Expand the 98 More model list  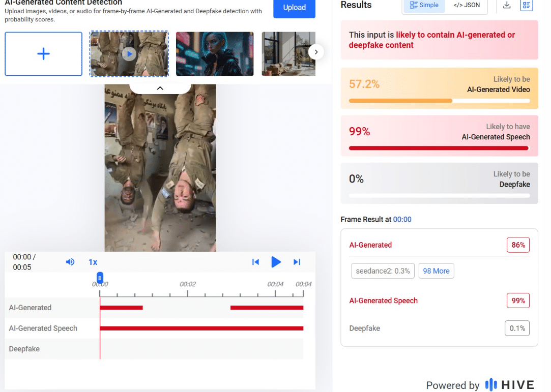click(x=436, y=271)
